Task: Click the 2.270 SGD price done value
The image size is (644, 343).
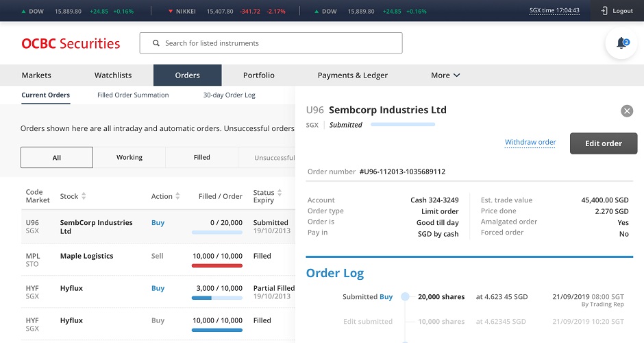Action: pyautogui.click(x=612, y=211)
